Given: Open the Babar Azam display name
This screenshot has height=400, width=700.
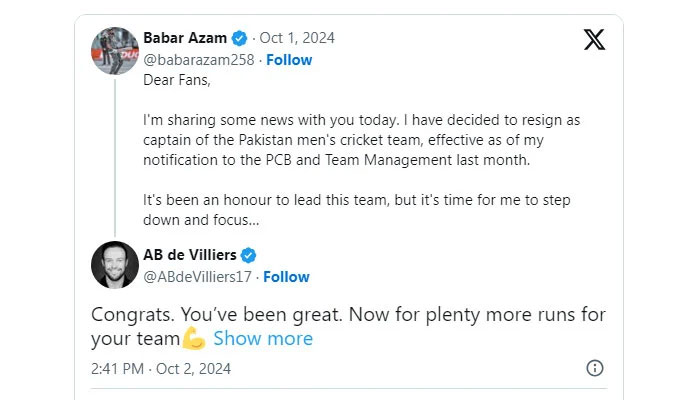Looking at the screenshot, I should pos(185,38).
